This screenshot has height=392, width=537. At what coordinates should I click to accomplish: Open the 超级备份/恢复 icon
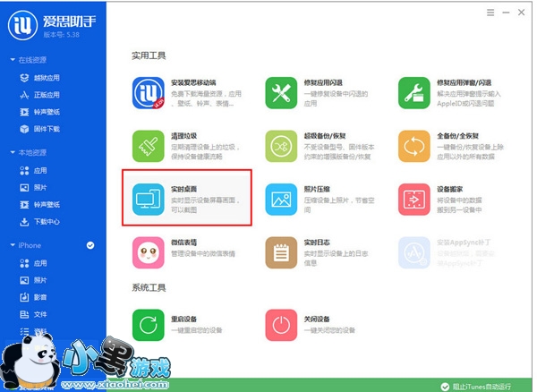[x=281, y=146]
